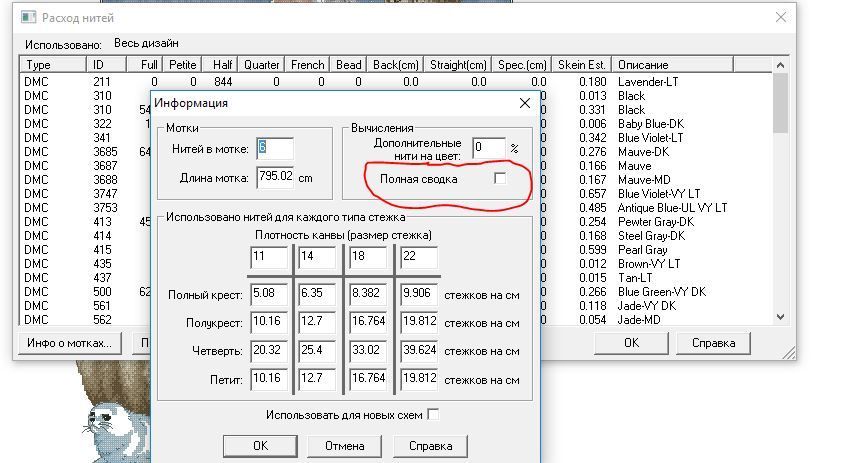Click Справка button in Расход нитей window

(x=719, y=342)
